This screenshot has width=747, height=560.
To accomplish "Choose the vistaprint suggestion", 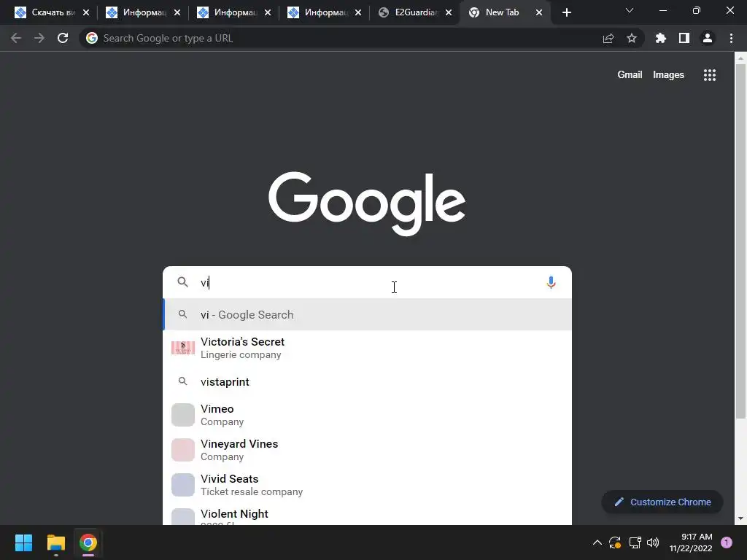I will pos(367,381).
